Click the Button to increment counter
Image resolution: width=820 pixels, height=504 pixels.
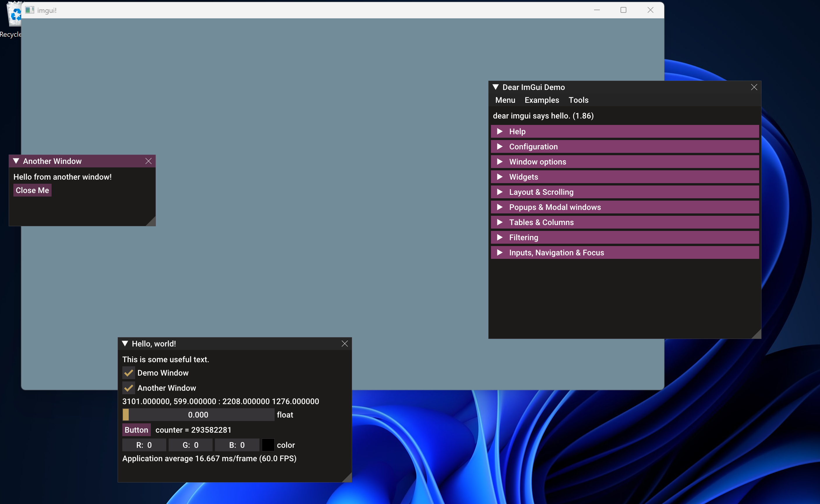point(136,430)
